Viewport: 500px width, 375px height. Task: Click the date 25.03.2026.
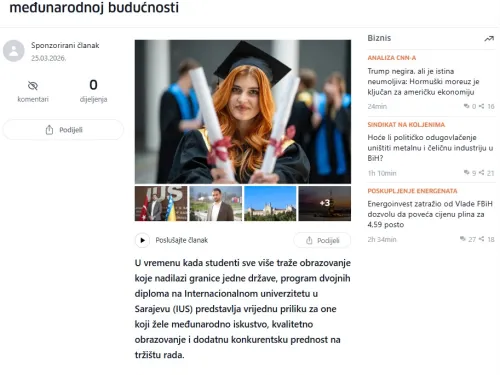coord(48,58)
